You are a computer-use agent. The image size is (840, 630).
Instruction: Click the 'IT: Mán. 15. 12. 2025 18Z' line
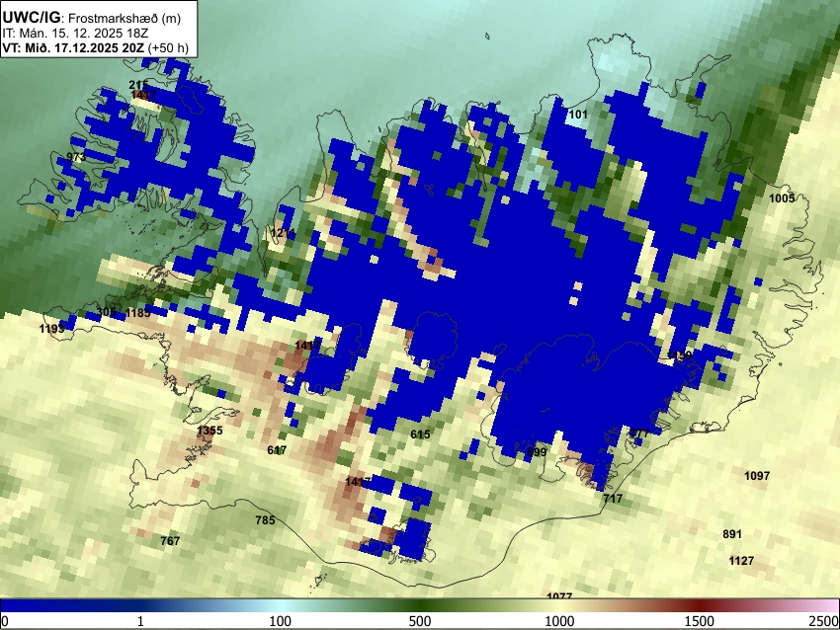[x=75, y=34]
